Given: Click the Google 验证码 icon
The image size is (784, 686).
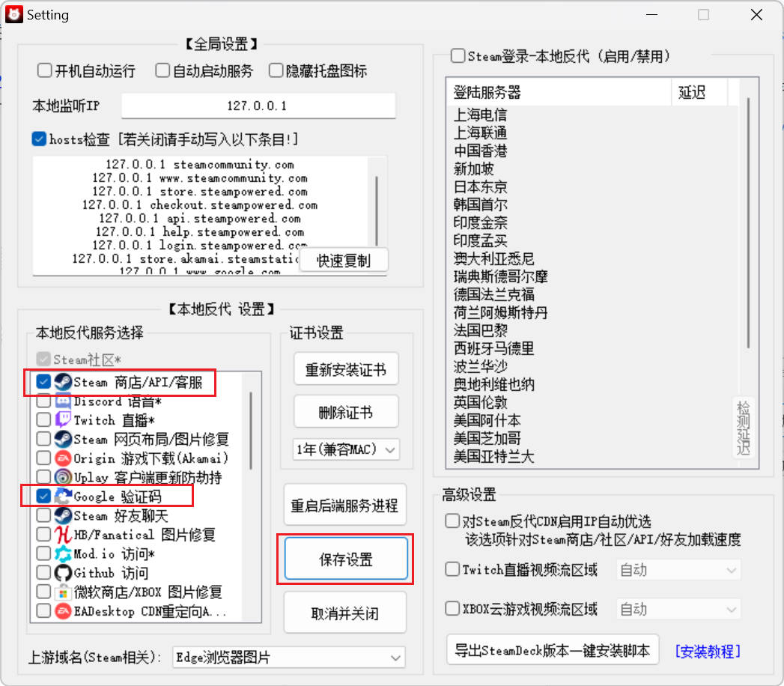Looking at the screenshot, I should coord(63,496).
